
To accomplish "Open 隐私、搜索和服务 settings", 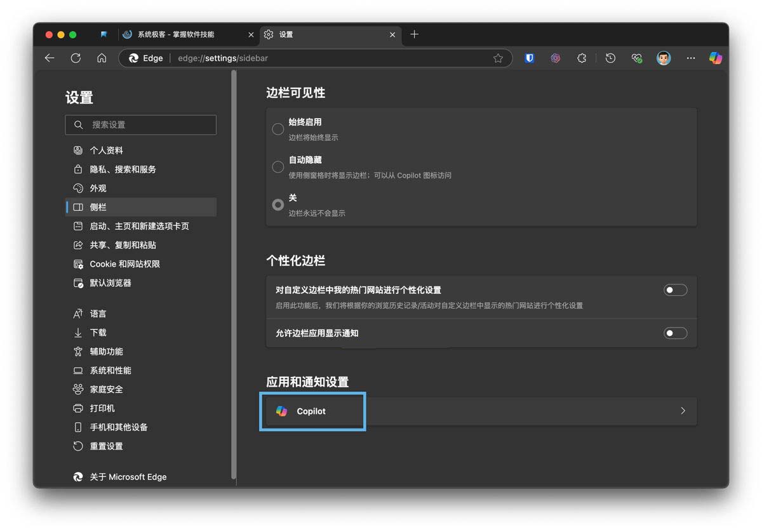I will (140, 170).
